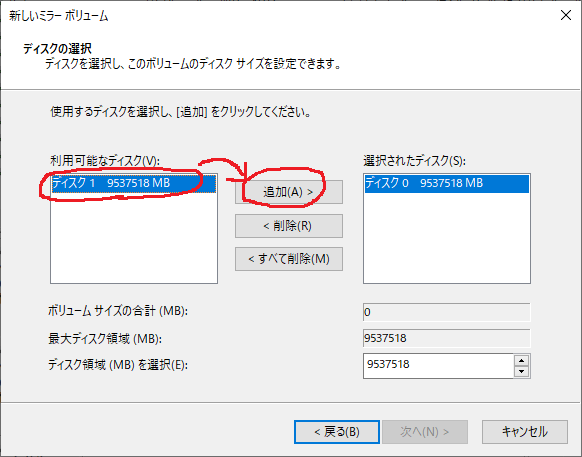Select ディスク 0 in selected disks list
Screen dimensions: 582x457
point(447,183)
